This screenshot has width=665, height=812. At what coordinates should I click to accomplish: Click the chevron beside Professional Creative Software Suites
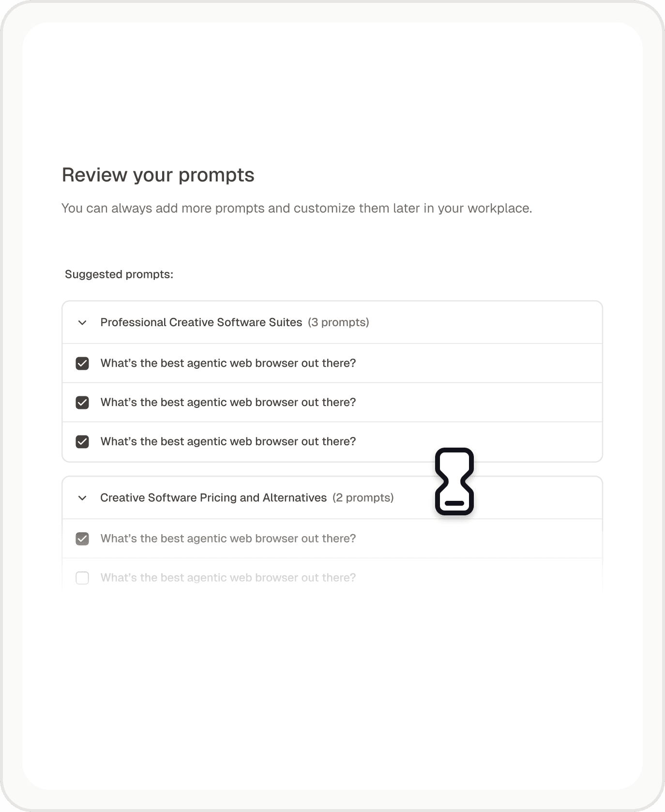click(x=82, y=322)
